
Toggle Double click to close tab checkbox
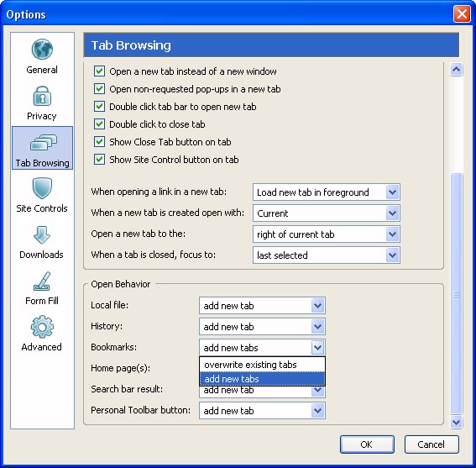click(x=99, y=124)
